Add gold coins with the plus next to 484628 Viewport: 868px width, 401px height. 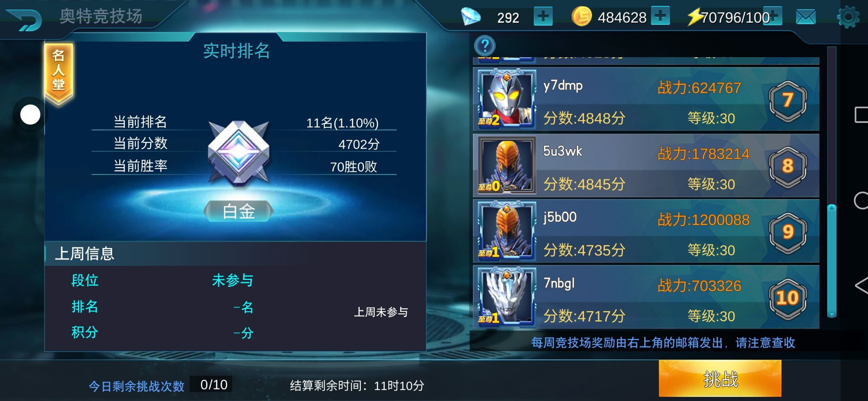[x=660, y=16]
